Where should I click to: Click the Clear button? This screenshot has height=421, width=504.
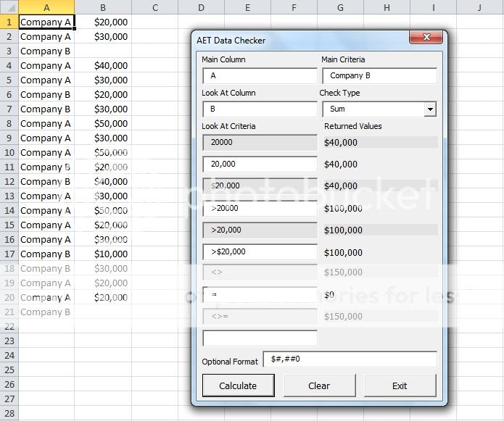point(319,385)
